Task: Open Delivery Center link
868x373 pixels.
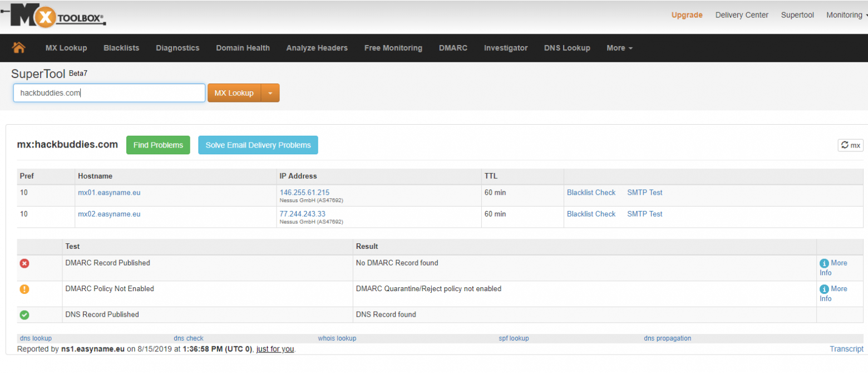Action: pos(742,15)
